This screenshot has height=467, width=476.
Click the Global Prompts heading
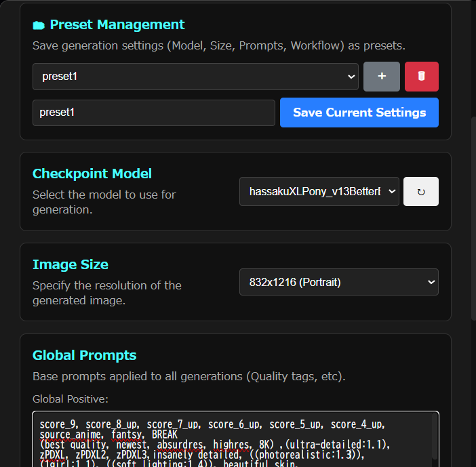[84, 355]
